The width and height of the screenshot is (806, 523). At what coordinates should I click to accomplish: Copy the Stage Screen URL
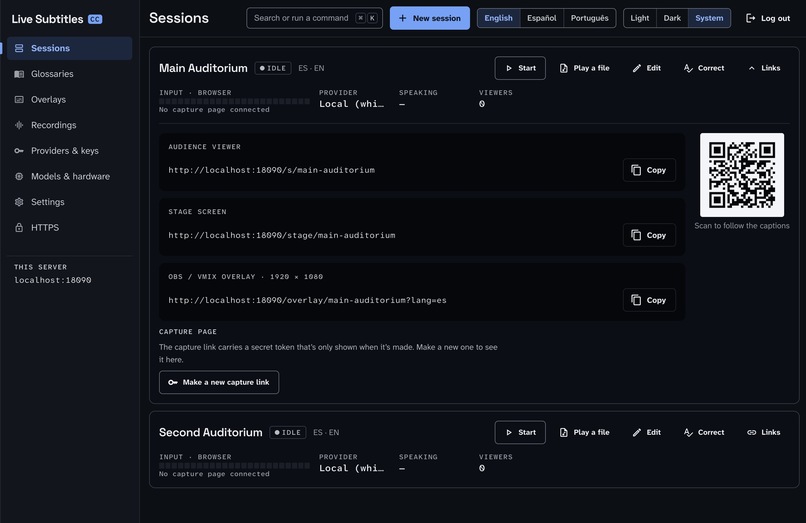649,235
